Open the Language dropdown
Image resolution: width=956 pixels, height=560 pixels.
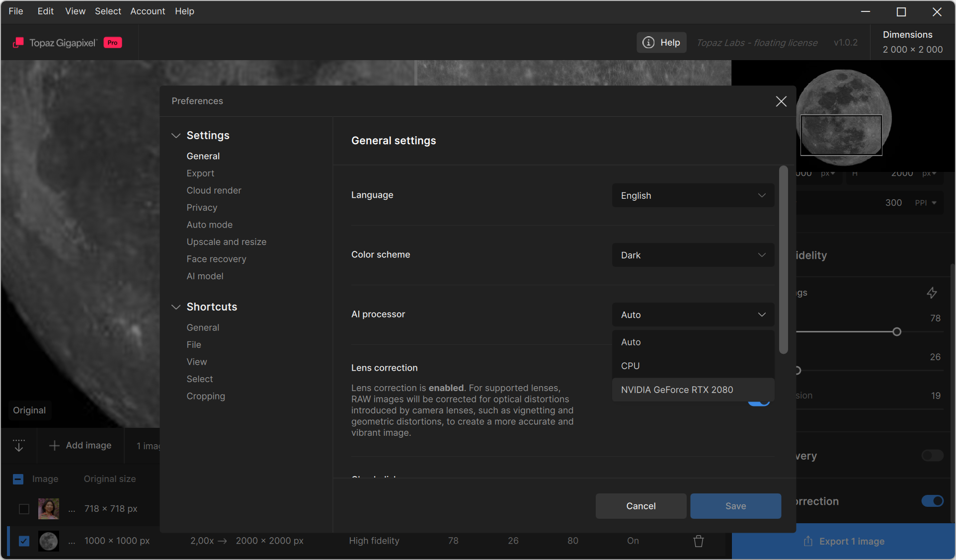coord(693,196)
